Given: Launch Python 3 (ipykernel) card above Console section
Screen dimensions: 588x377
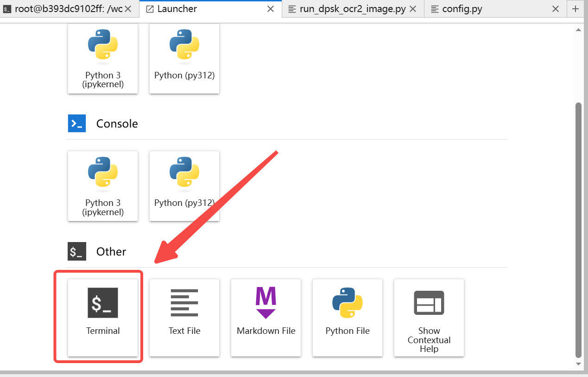Looking at the screenshot, I should point(103,58).
